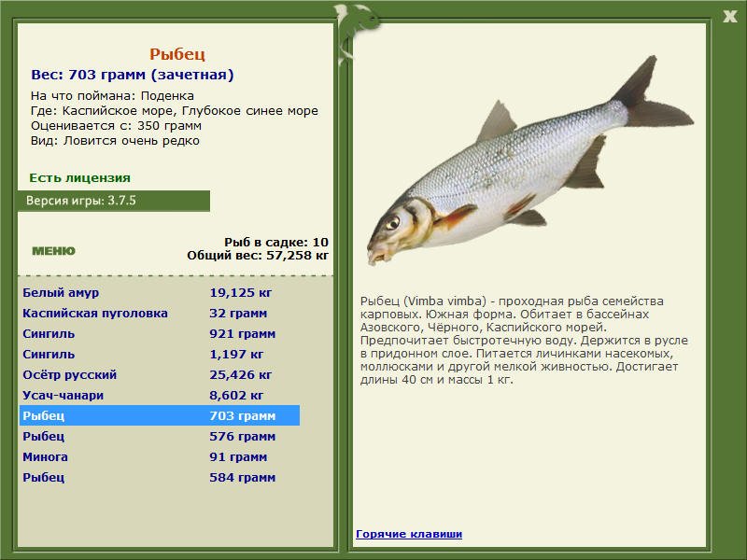Click the Оценивается с: 350 грамм line
The width and height of the screenshot is (747, 560).
(116, 126)
